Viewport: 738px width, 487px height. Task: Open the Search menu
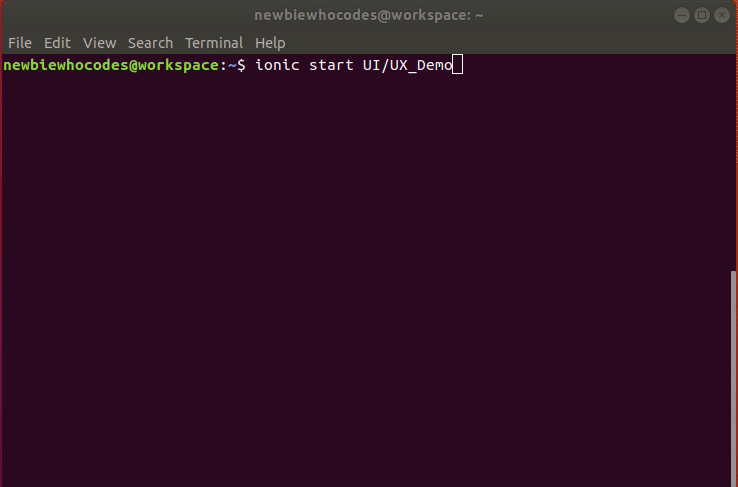150,43
